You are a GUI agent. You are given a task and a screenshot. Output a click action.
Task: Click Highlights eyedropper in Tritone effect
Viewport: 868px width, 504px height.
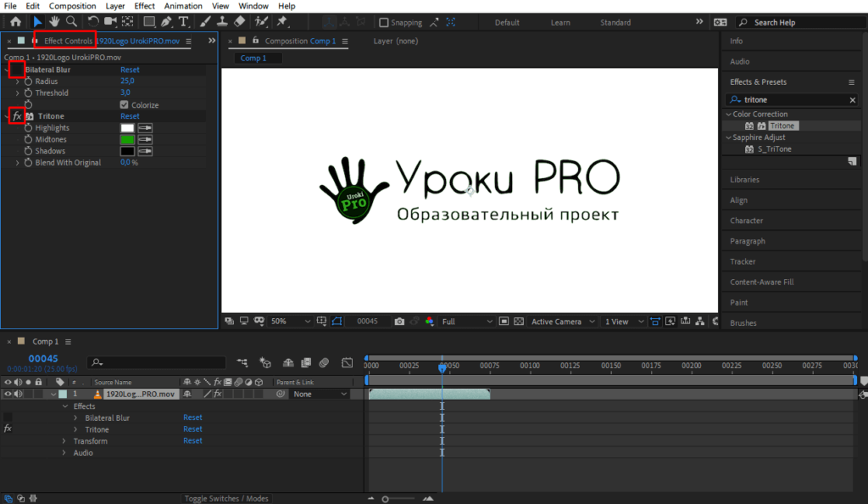pos(145,128)
